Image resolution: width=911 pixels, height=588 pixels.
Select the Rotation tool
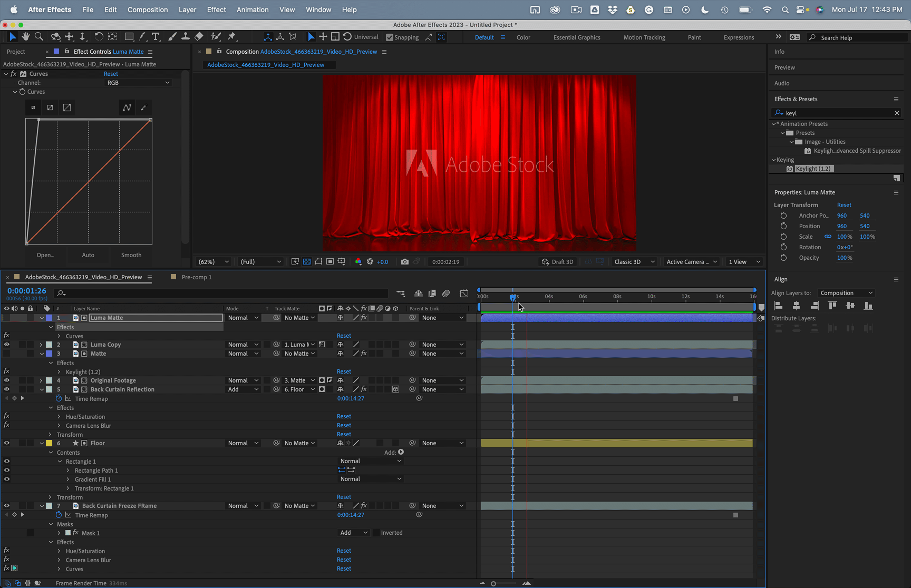pyautogui.click(x=99, y=36)
